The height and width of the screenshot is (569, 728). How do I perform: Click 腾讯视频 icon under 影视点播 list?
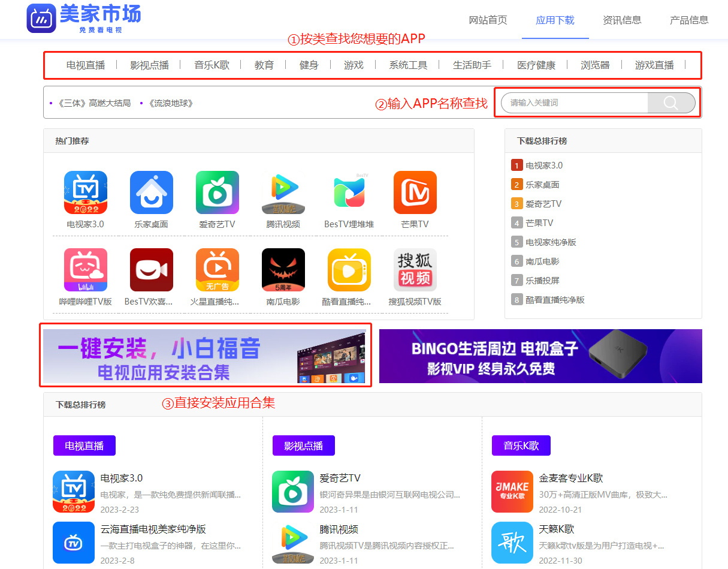click(x=293, y=543)
